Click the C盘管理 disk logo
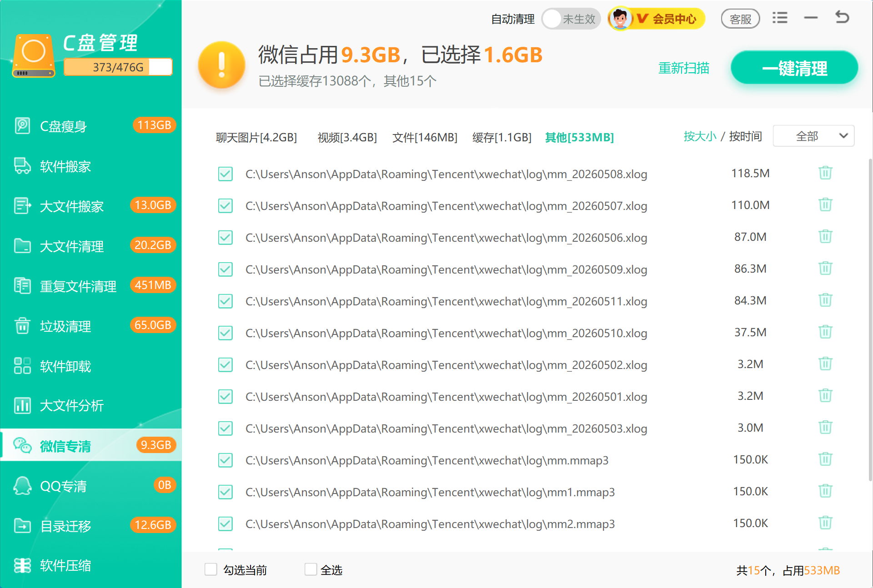The image size is (873, 588). (x=34, y=56)
